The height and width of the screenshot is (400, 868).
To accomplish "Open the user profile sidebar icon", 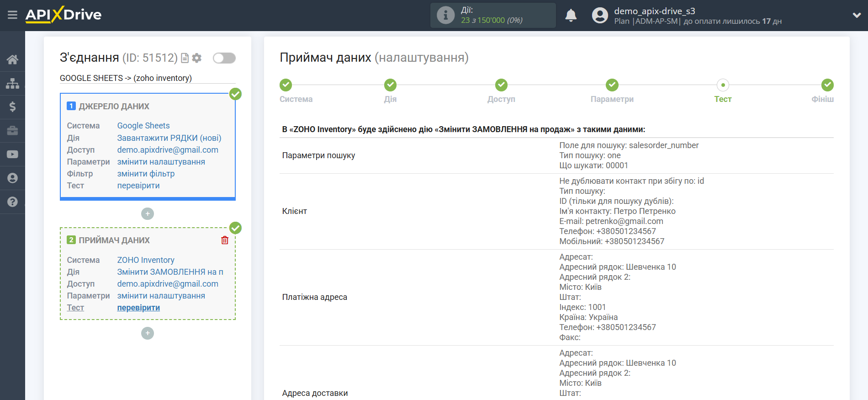I will (x=12, y=178).
